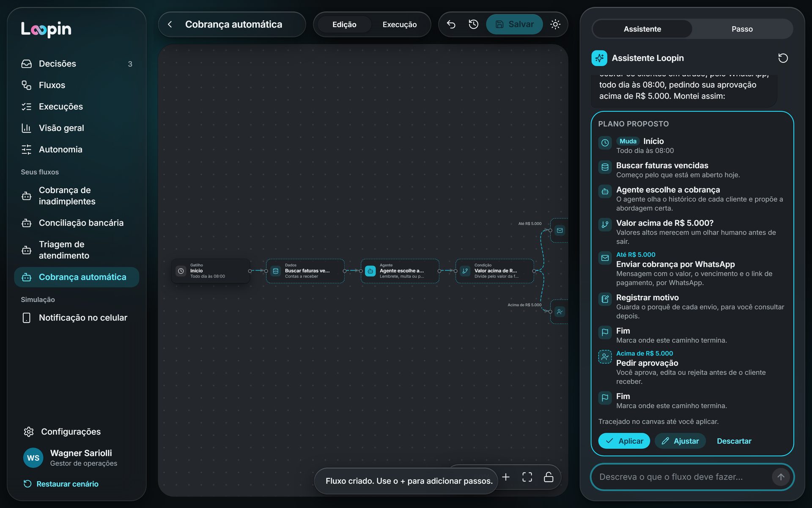The image size is (812, 508).
Task: Click the send arrow button in prompt box
Action: click(x=781, y=477)
